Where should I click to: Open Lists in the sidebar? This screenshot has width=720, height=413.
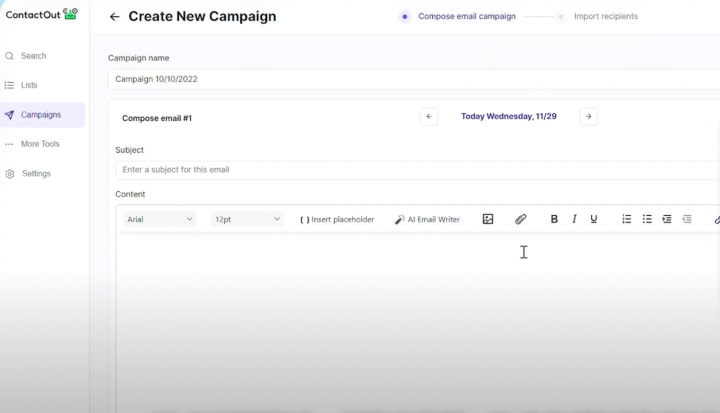pyautogui.click(x=29, y=86)
